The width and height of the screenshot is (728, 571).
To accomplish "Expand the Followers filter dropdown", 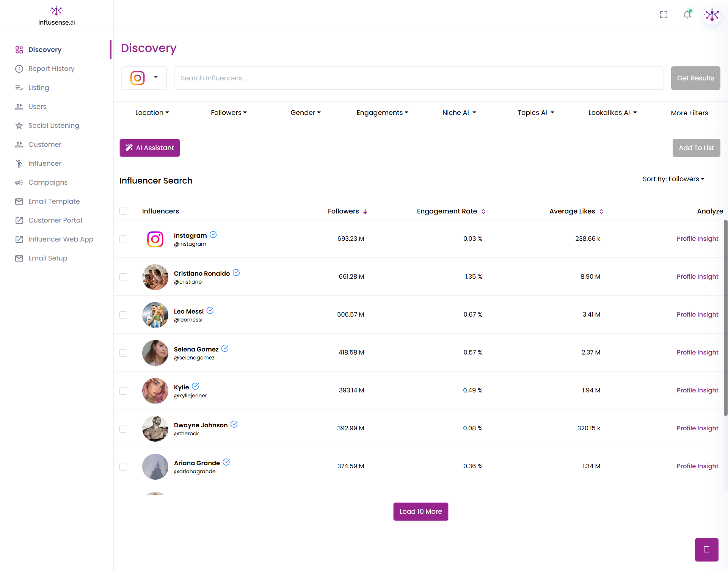I will point(229,113).
